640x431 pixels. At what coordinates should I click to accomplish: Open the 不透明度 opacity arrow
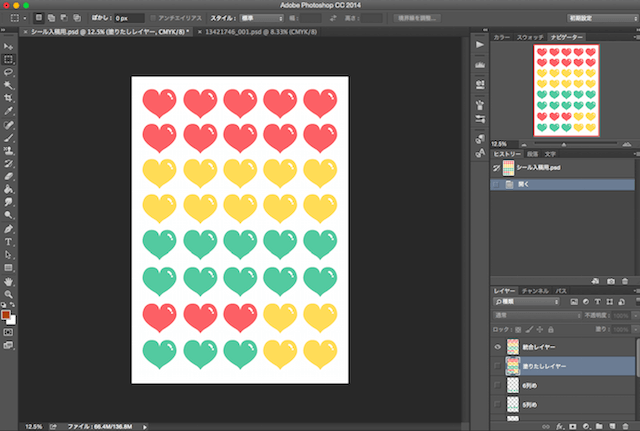[635, 315]
